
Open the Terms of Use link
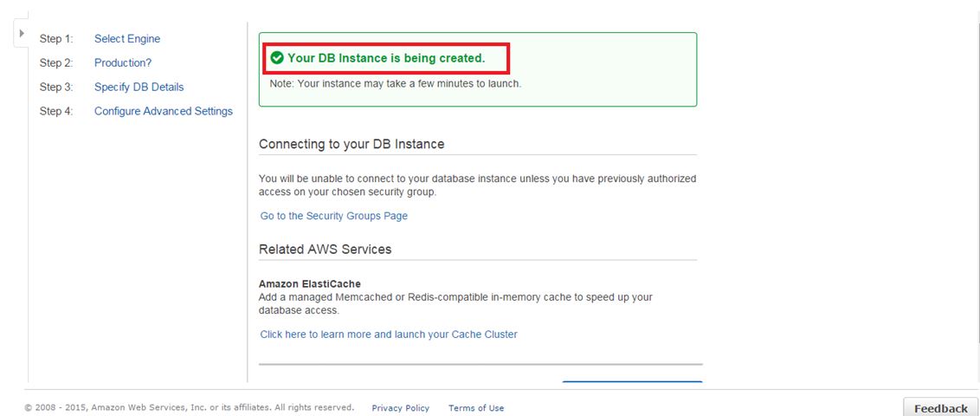476,408
